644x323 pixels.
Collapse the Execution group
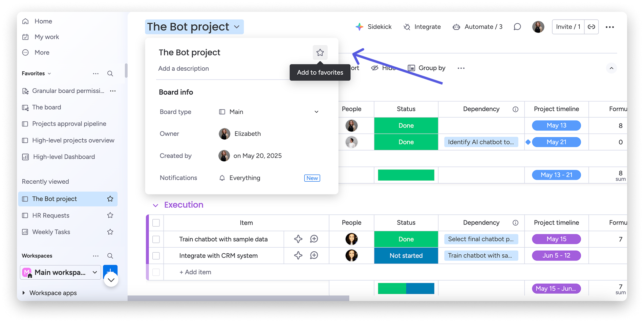155,205
